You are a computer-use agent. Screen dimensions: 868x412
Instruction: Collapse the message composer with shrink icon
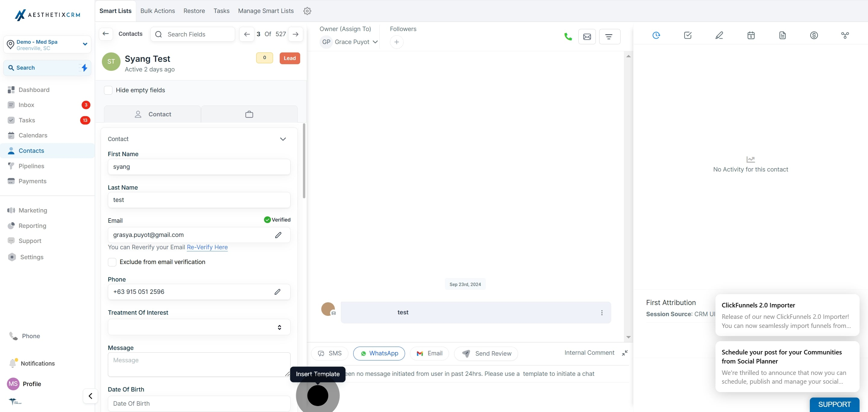click(624, 353)
